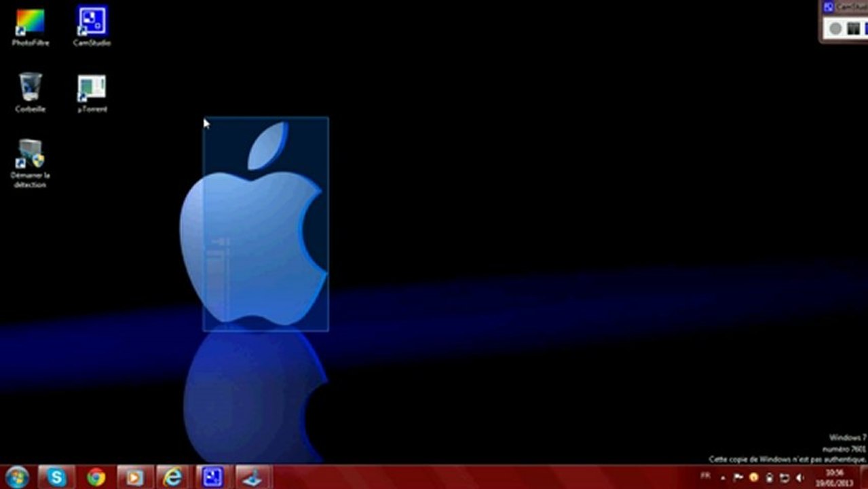Image resolution: width=868 pixels, height=489 pixels.
Task: Click the gray record button in CamStudio
Action: click(x=835, y=29)
